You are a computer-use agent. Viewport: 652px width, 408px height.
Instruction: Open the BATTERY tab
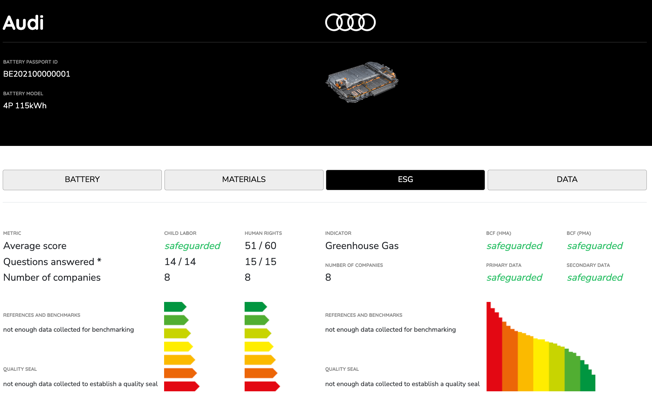click(82, 180)
